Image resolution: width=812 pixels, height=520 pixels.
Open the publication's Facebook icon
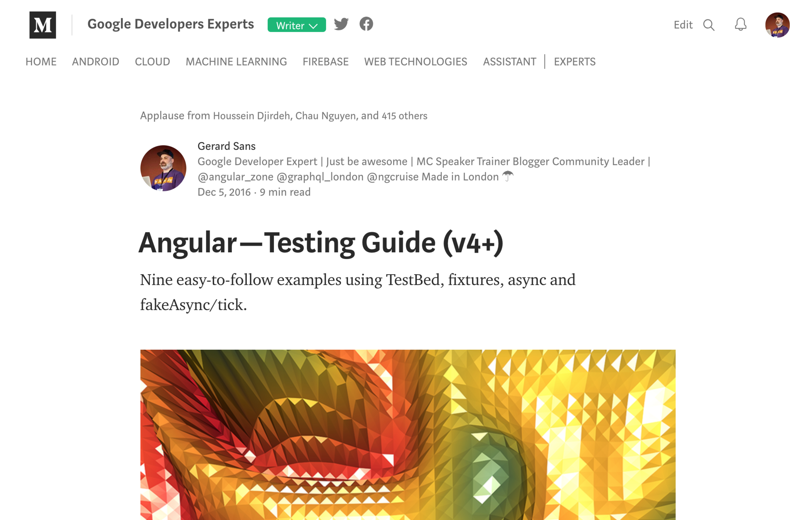coord(366,24)
